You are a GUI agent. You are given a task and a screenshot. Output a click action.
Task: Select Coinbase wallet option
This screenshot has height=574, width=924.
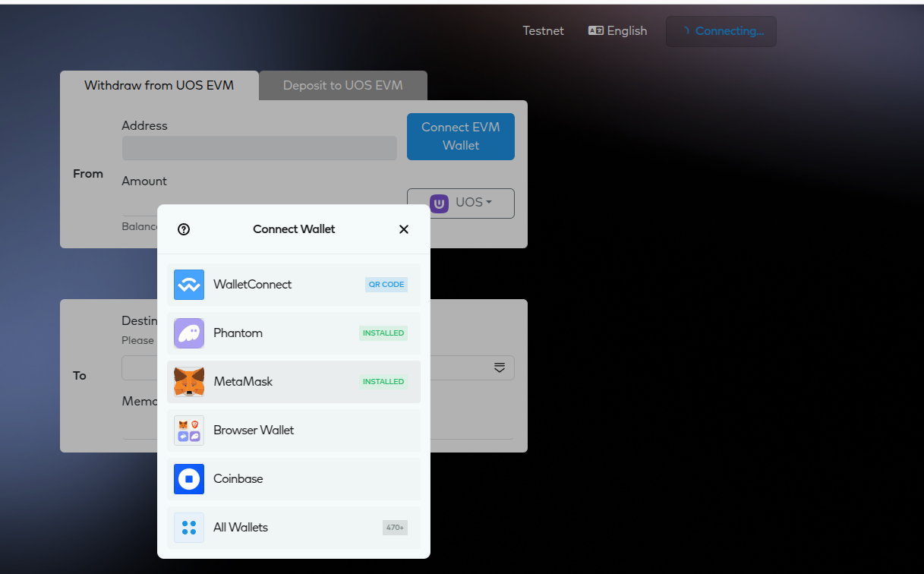coord(294,479)
